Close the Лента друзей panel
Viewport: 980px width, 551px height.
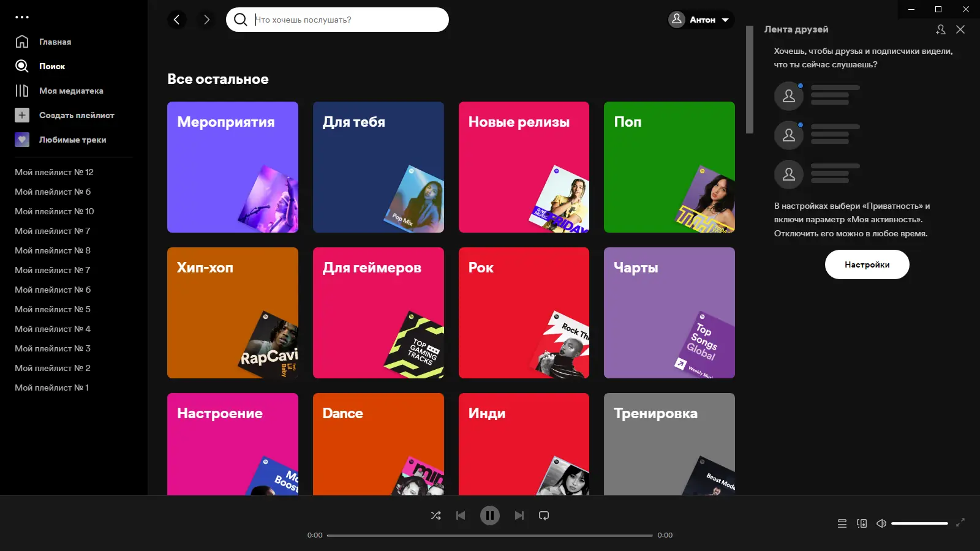(x=960, y=29)
